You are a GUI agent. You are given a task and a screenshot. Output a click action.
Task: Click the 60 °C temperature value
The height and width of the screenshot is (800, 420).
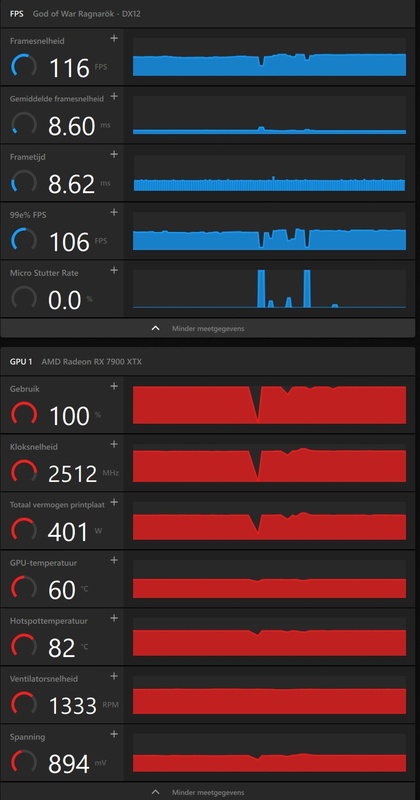coord(62,590)
